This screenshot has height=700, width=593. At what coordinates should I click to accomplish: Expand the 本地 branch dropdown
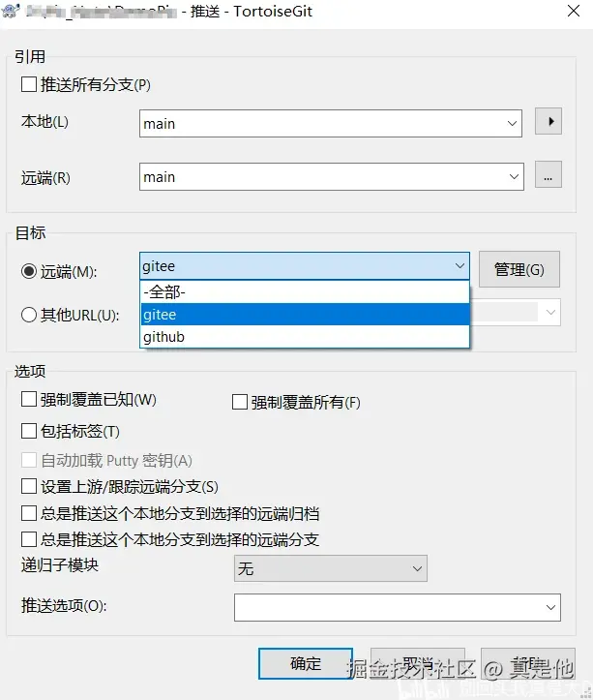pos(512,124)
